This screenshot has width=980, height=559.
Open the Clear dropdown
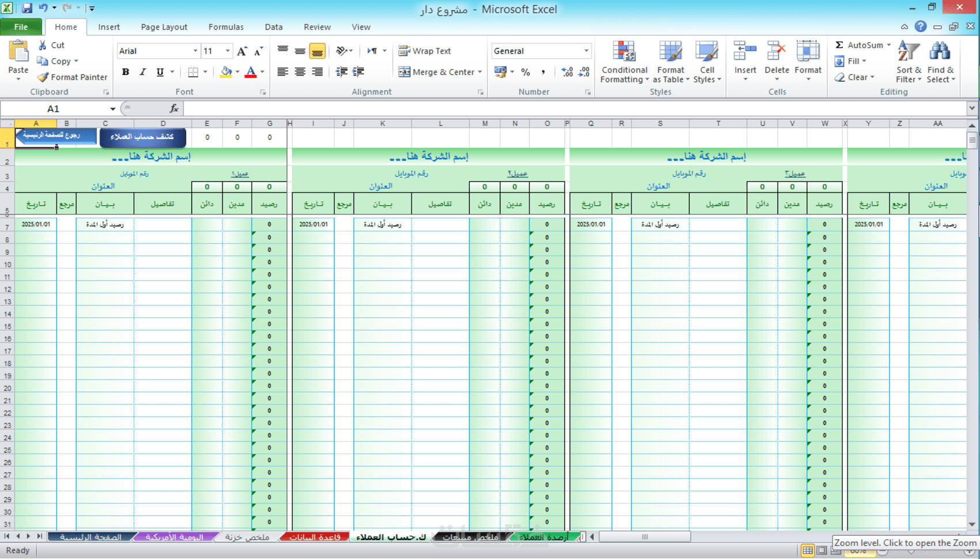855,77
